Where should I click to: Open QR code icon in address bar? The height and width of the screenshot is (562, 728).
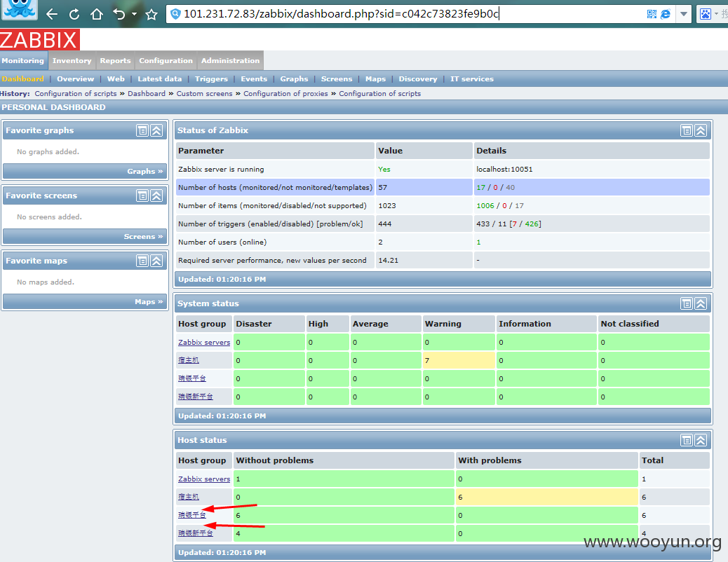(x=652, y=15)
